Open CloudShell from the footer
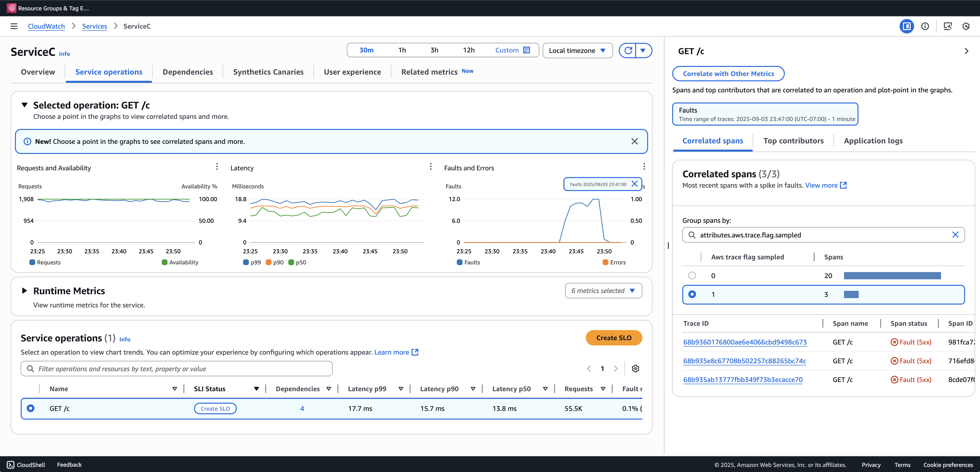Image resolution: width=980 pixels, height=472 pixels. click(x=26, y=465)
